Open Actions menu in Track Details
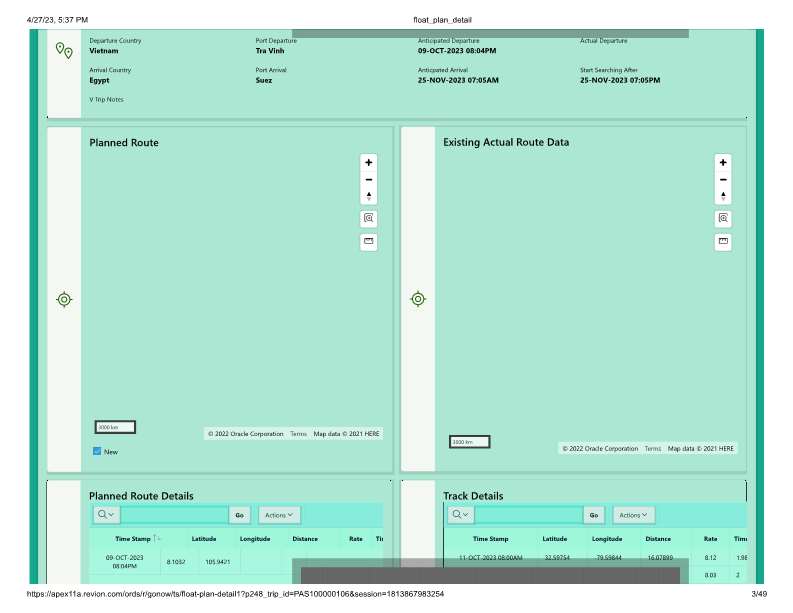Viewport: 793px width, 613px height. tap(633, 515)
